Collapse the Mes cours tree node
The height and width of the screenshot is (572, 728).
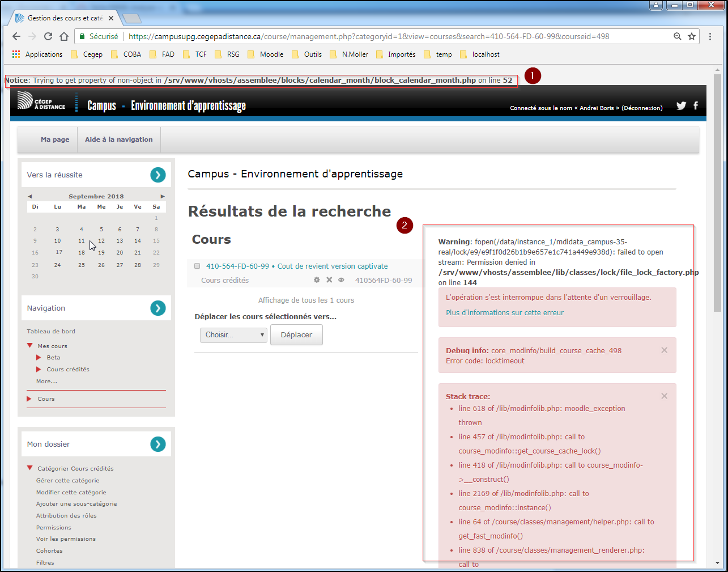pos(30,346)
